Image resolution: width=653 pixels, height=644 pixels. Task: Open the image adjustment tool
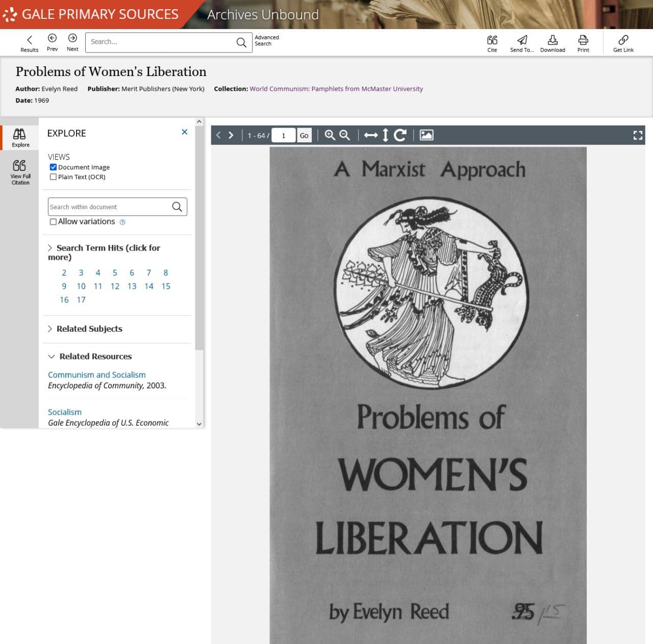[x=426, y=135]
